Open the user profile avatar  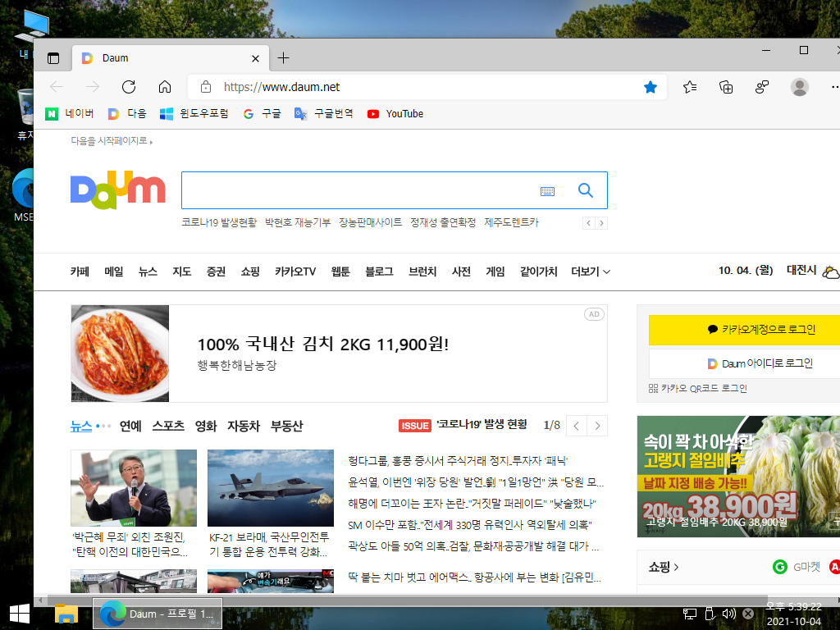click(799, 87)
